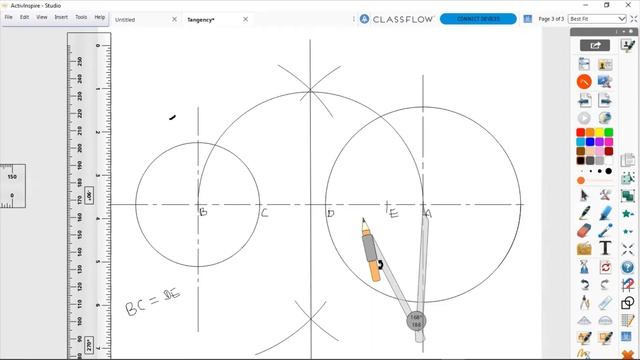Open the Desktop Tools icon
The height and width of the screenshot is (360, 640).
tap(605, 82)
